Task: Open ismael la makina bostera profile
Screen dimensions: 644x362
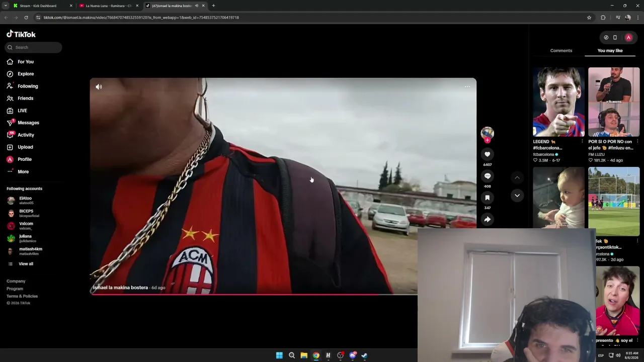Action: [120, 288]
